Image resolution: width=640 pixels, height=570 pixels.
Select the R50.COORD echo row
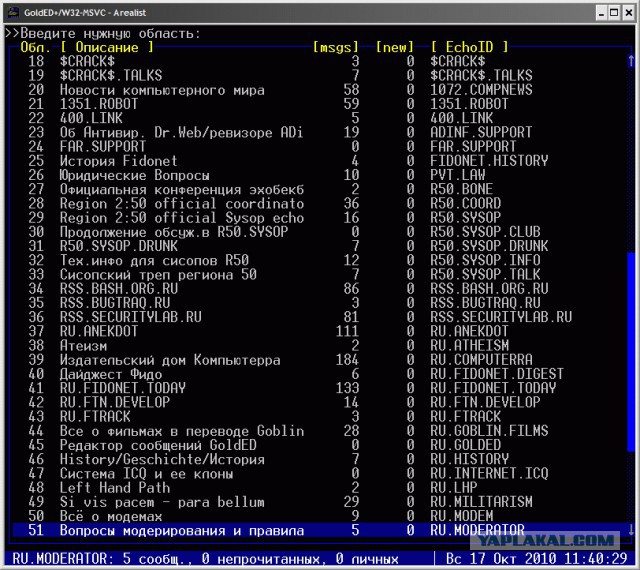(320, 203)
